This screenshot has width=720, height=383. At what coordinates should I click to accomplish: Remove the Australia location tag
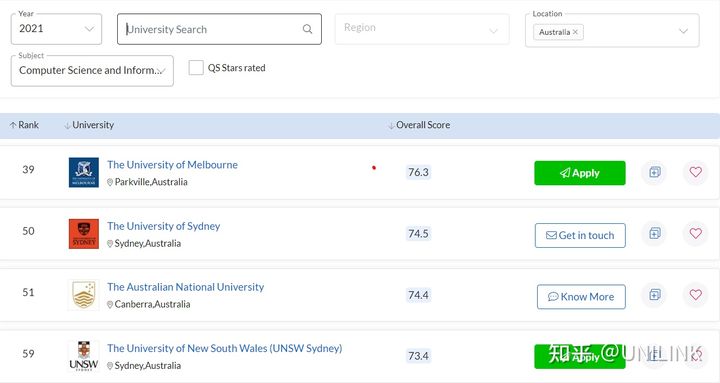pyautogui.click(x=575, y=32)
